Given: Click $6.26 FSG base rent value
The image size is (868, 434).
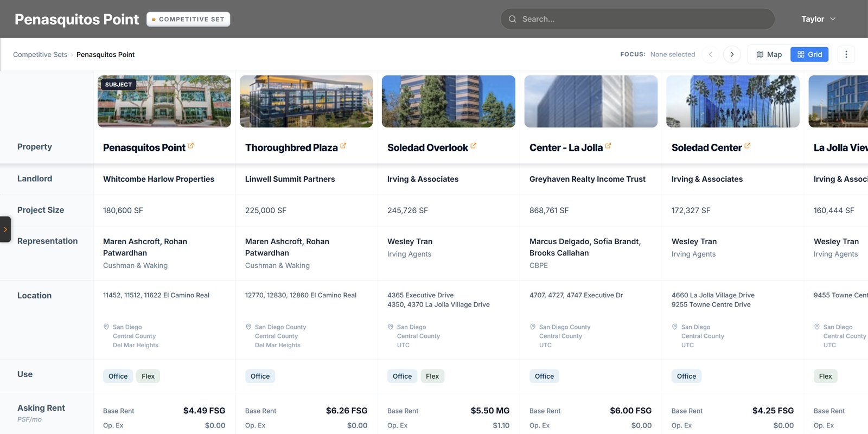Looking at the screenshot, I should pyautogui.click(x=347, y=411).
